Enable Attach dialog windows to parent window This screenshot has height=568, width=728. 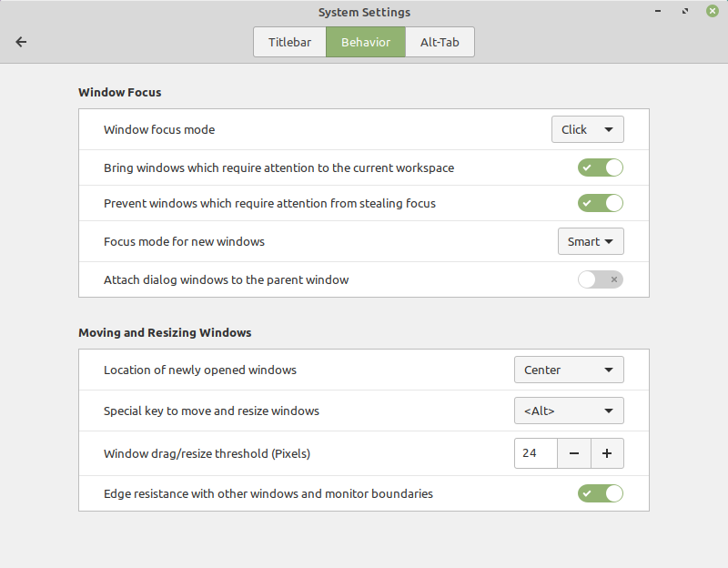pos(601,279)
